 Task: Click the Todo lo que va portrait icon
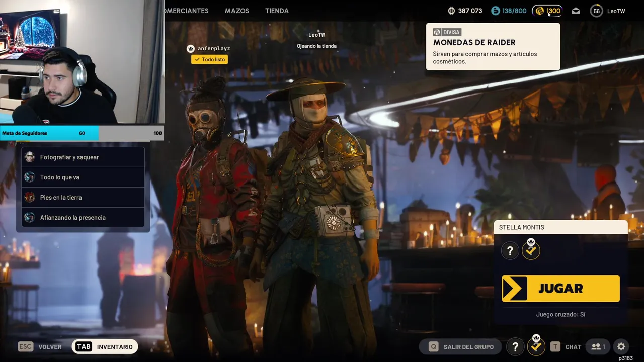(30, 177)
